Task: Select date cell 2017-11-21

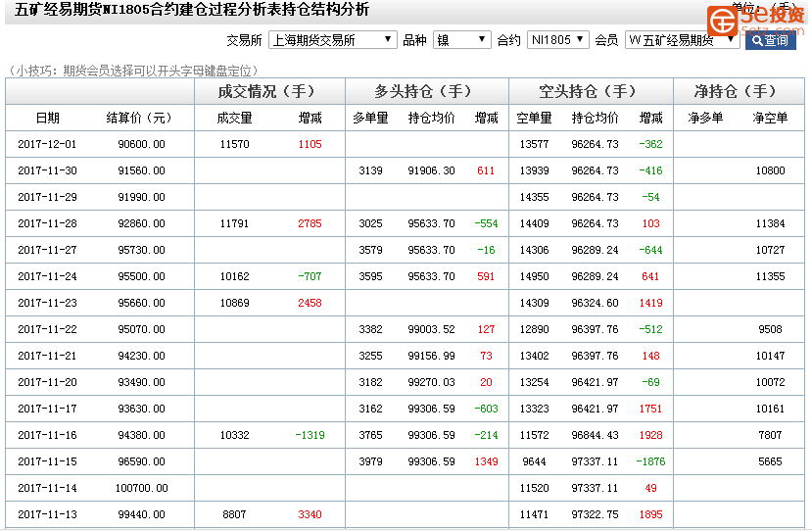Action: (47, 356)
